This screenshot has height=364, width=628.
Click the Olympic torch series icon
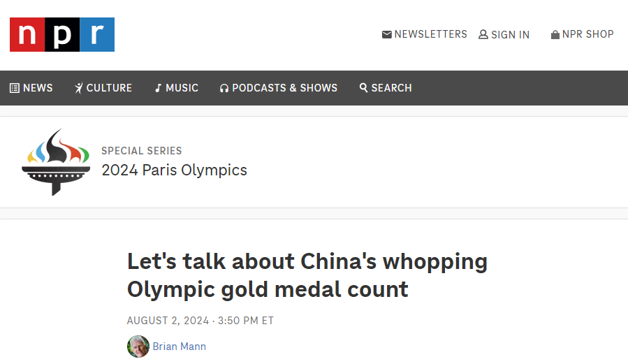pos(55,161)
